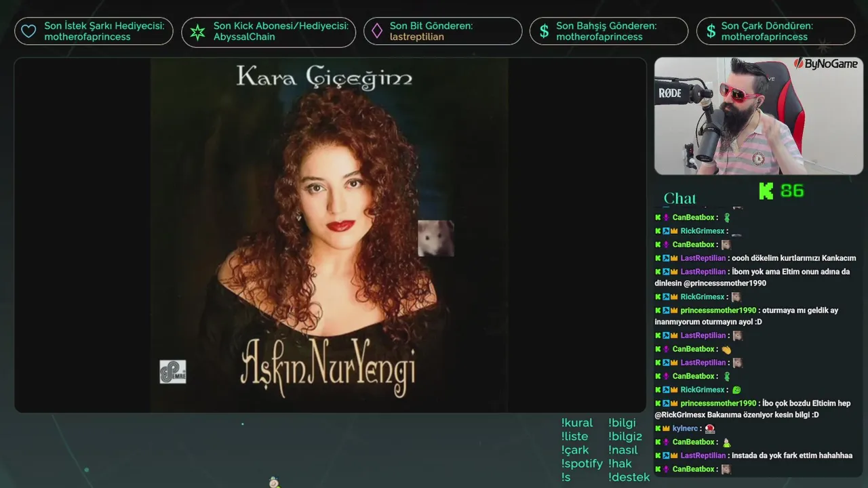Click the !s command text
The height and width of the screenshot is (488, 868).
566,477
